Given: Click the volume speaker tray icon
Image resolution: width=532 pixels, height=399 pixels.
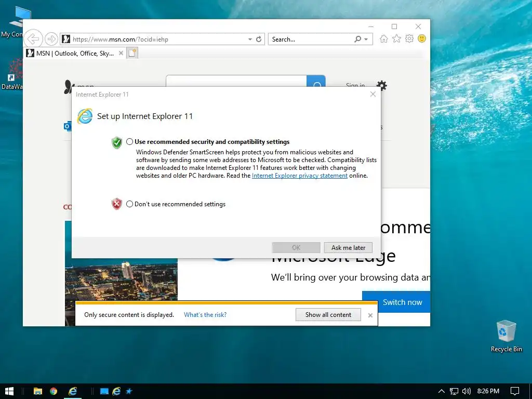Looking at the screenshot, I should coord(467,391).
